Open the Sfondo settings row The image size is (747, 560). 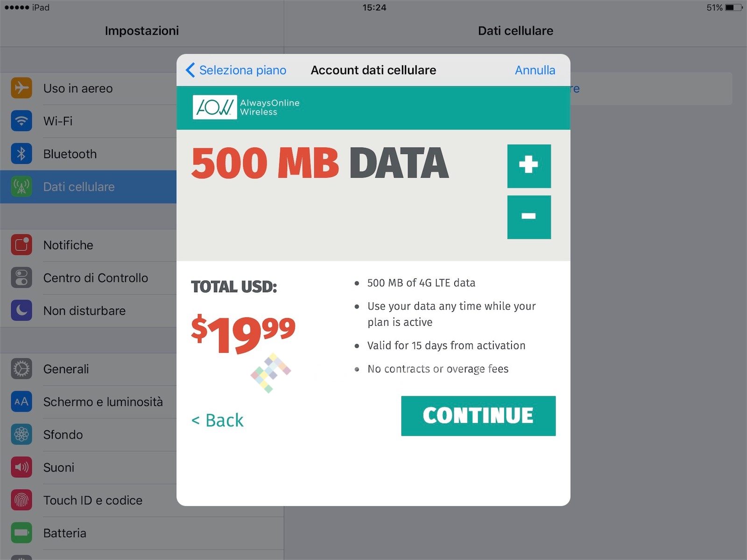63,434
